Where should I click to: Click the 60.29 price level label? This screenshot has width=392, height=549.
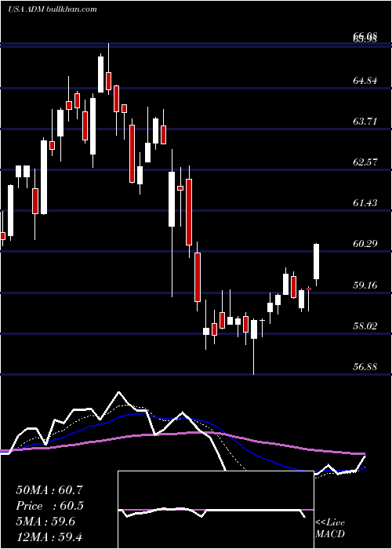tap(365, 244)
